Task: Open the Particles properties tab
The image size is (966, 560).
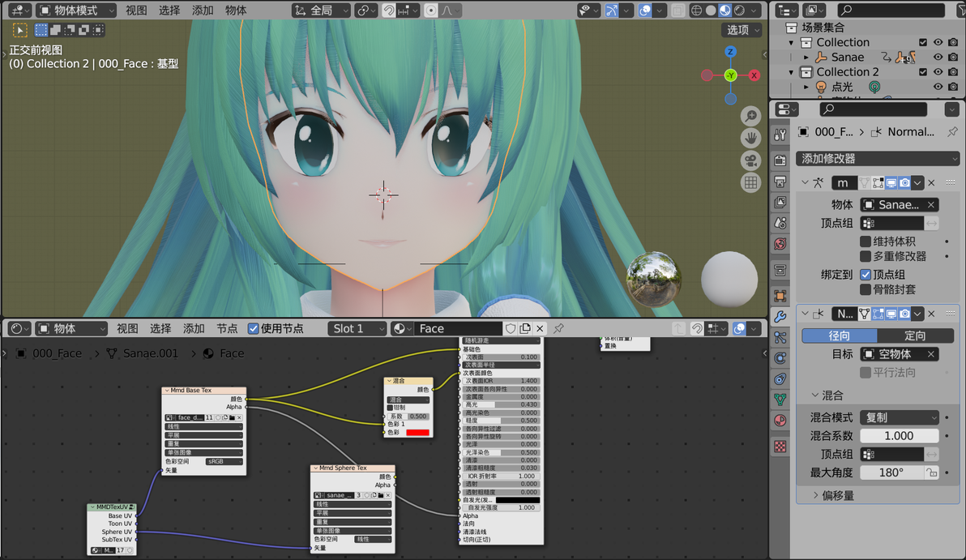Action: [780, 337]
